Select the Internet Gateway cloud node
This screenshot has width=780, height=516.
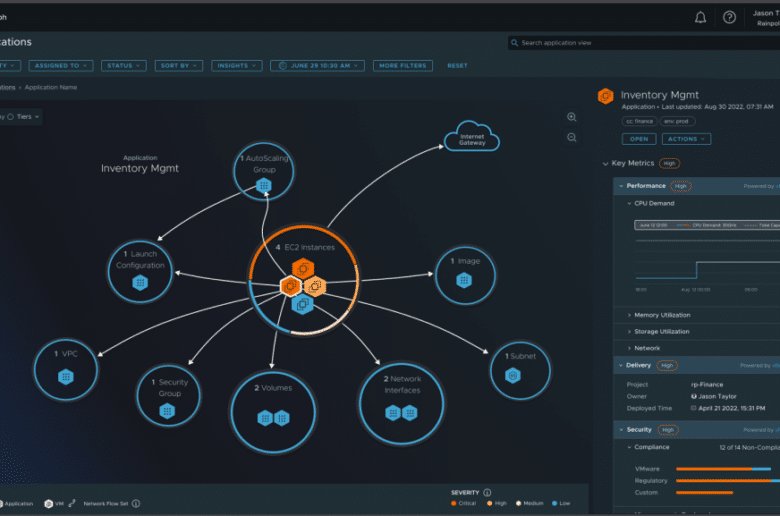[x=472, y=137]
